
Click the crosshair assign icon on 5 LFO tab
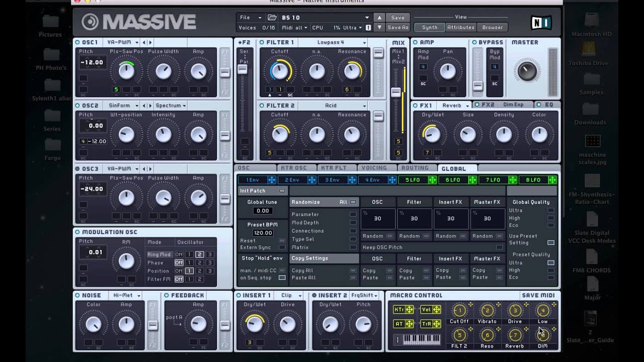(432, 179)
